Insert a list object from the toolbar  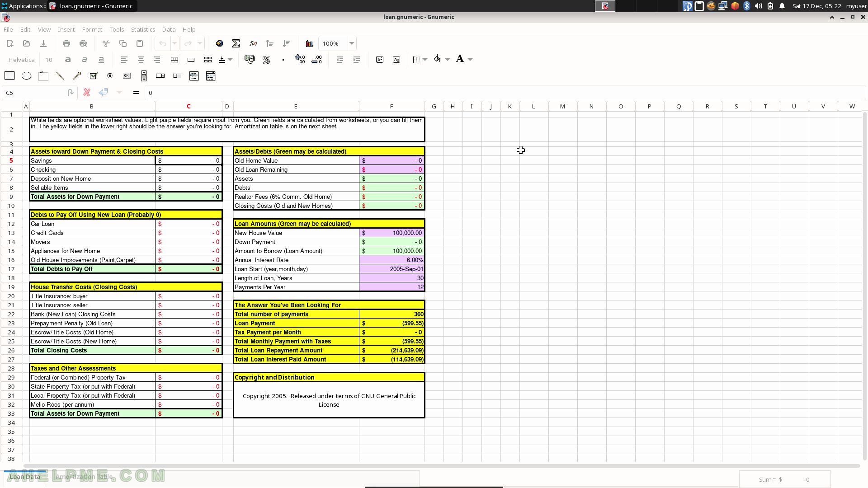(x=194, y=76)
